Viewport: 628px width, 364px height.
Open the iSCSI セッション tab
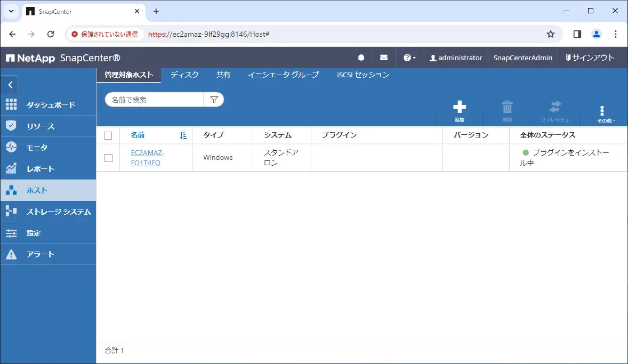click(363, 75)
